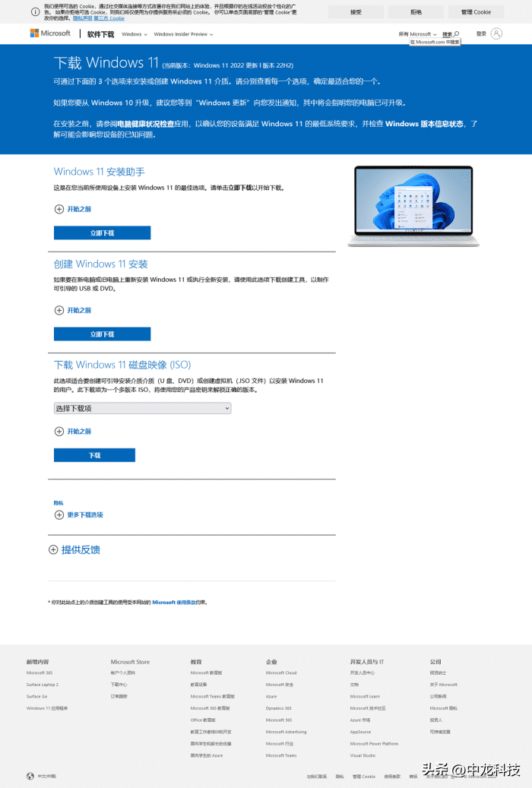Click the 管理 Cookie button in banner
Image resolution: width=532 pixels, height=788 pixels.
click(x=476, y=11)
